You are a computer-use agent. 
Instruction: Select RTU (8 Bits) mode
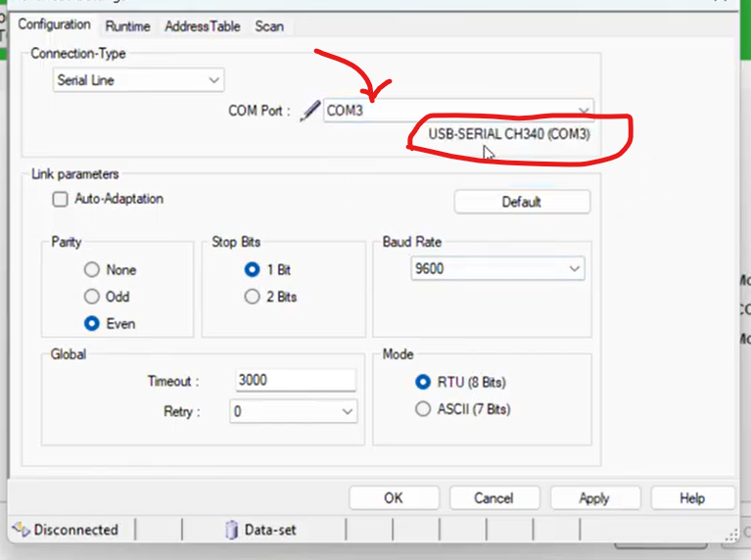coord(423,382)
